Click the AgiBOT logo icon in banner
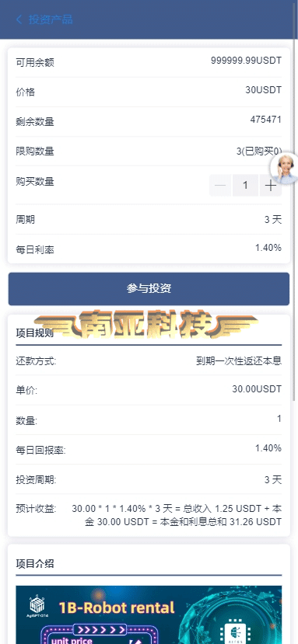Viewport: 298px width, 644px height. pos(37,606)
